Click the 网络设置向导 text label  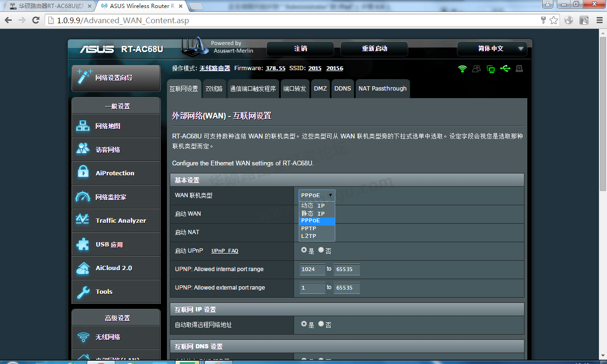pyautogui.click(x=114, y=78)
